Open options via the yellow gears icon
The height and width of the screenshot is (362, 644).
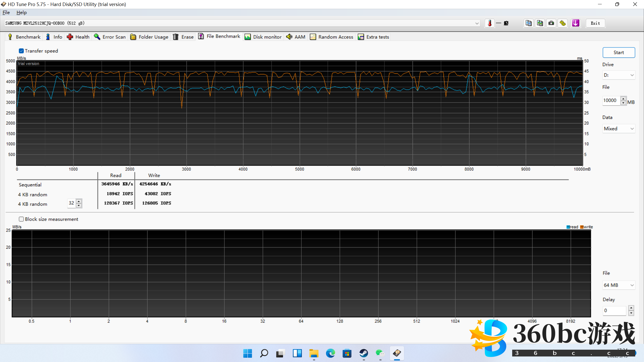click(x=563, y=23)
